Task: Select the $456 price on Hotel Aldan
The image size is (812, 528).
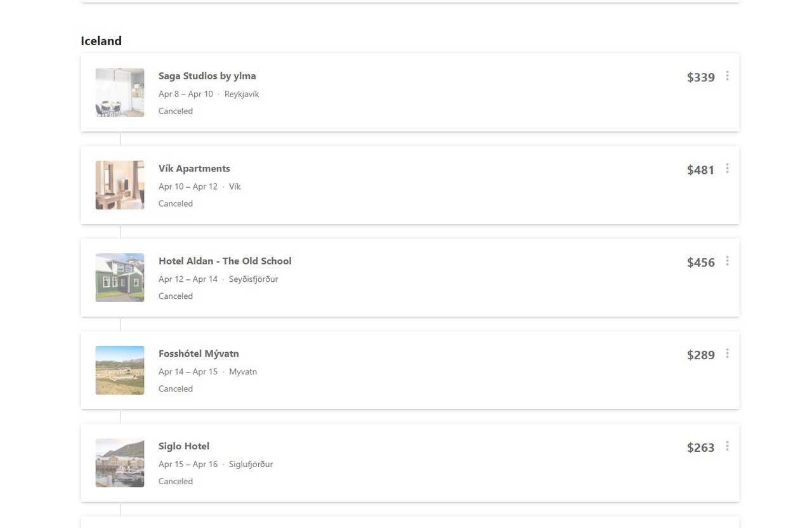Action: (701, 263)
